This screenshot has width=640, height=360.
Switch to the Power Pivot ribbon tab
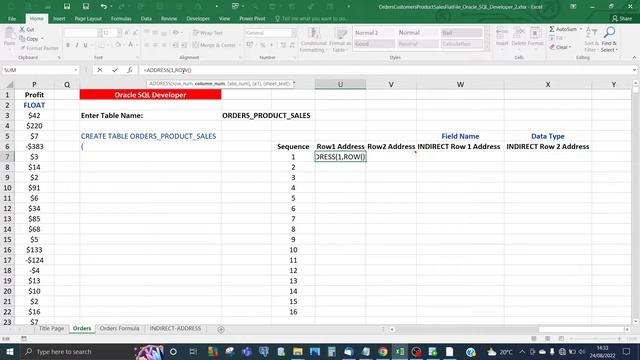coord(252,19)
